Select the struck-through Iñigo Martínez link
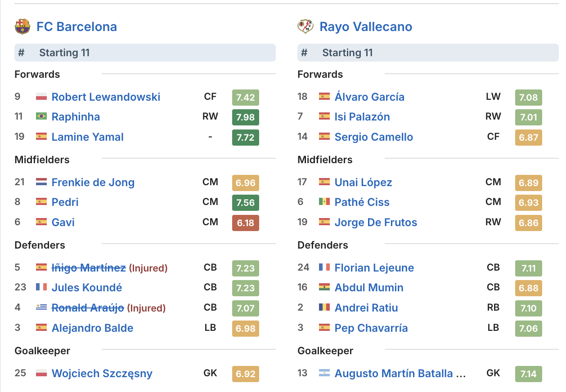This screenshot has height=392, width=566. pyautogui.click(x=89, y=268)
